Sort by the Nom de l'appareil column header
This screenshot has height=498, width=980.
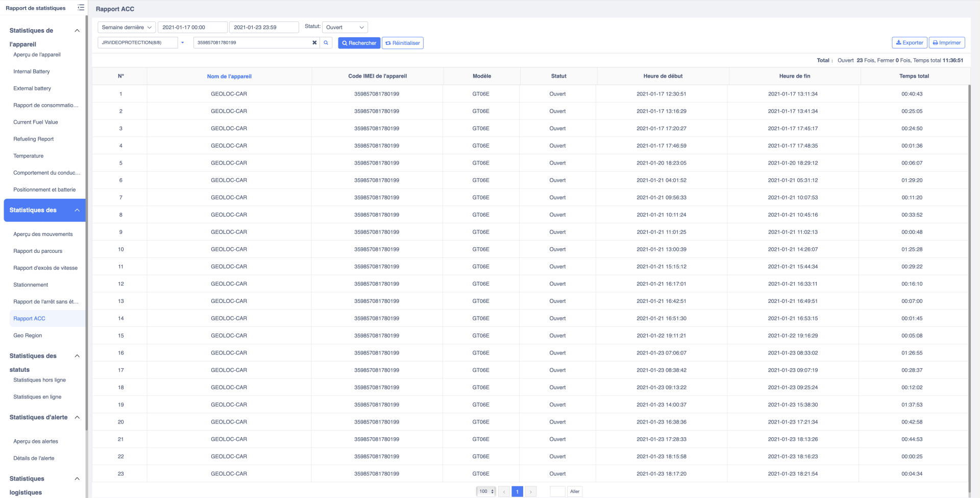tap(229, 77)
